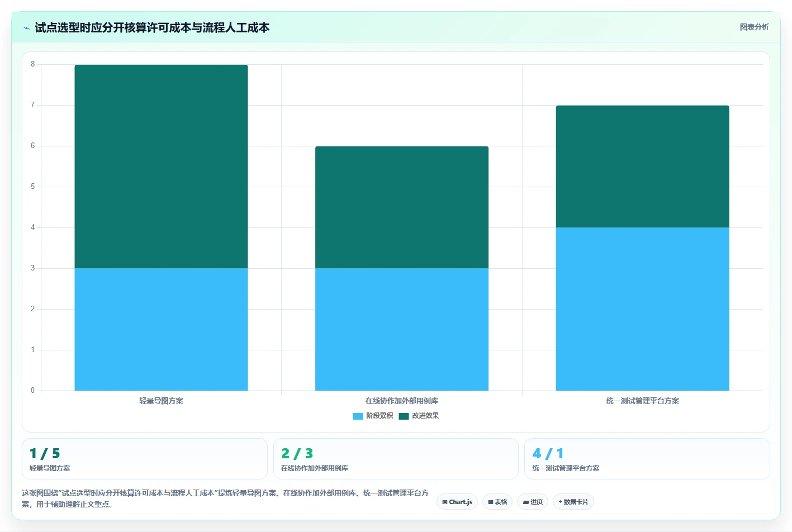
Task: Click the y-axis value 8
Action: [32, 64]
